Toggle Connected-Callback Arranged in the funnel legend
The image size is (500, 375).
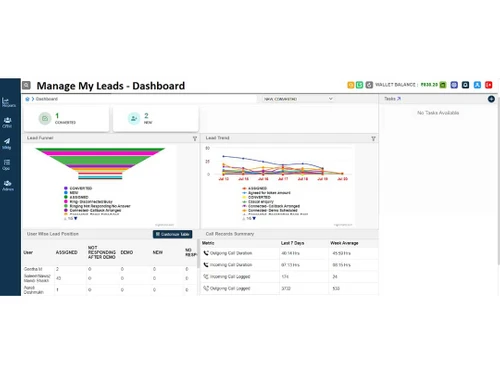[93, 210]
